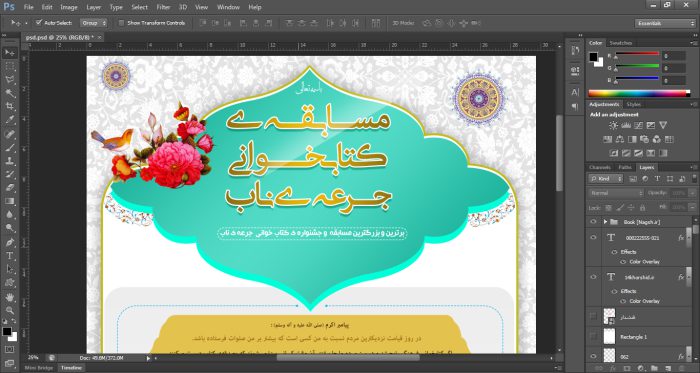
Task: Toggle the Auto-Select checkbox
Action: (x=39, y=22)
